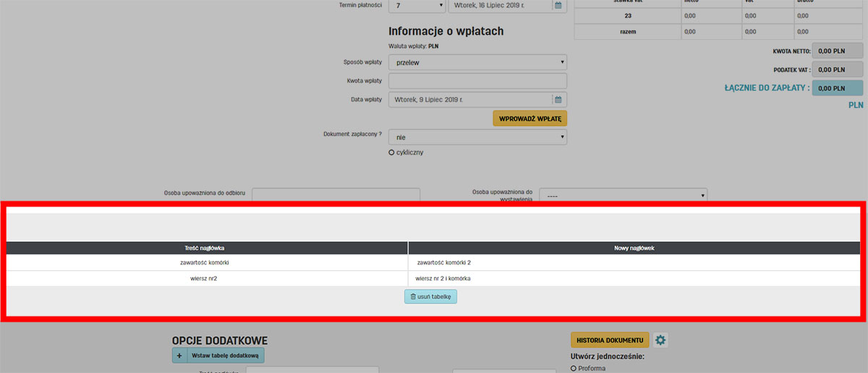Click the Osoba upoważniona do odbioru field

tap(336, 194)
